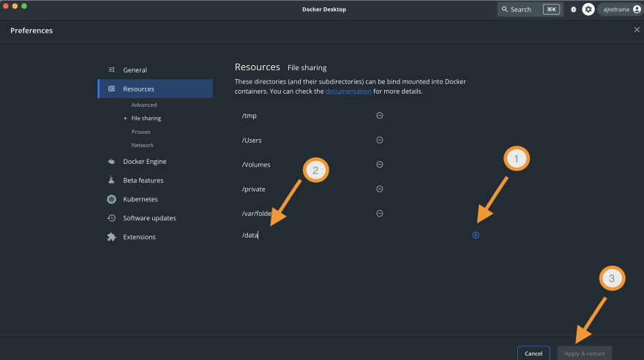Select the Advanced resources sub-item
Viewport: 644px width, 360px height.
click(x=143, y=105)
